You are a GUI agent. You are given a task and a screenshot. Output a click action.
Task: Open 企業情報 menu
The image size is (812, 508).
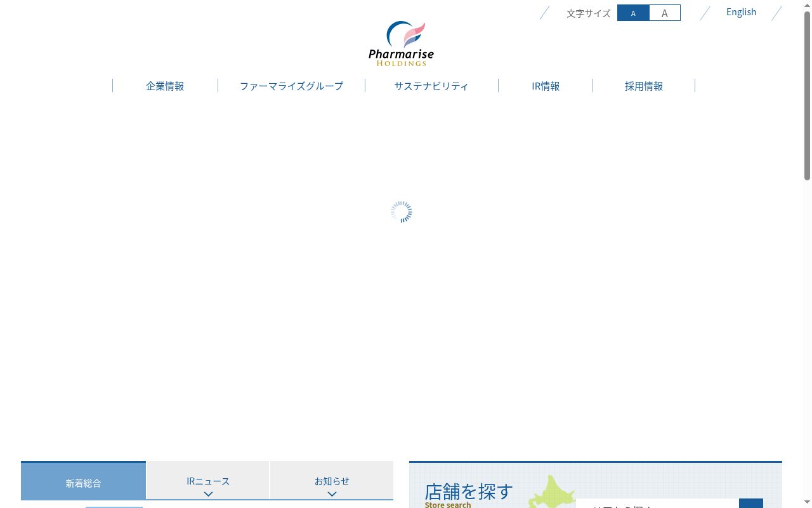click(165, 86)
